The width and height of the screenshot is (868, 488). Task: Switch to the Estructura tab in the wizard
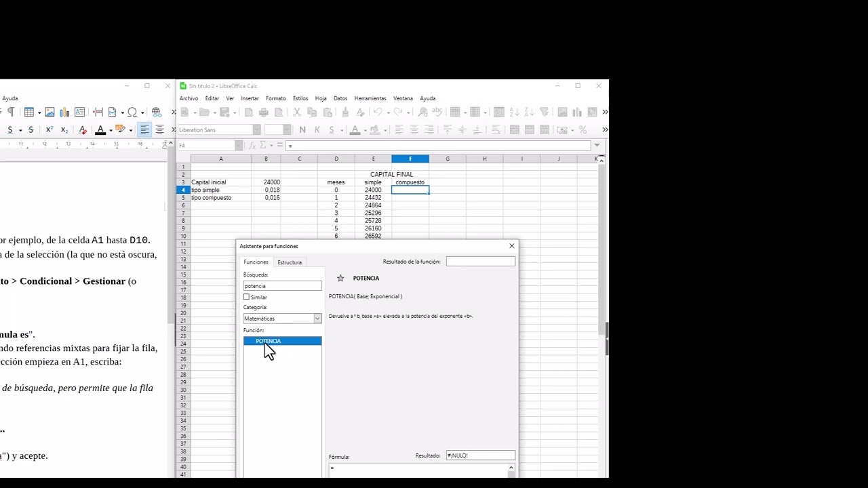click(290, 262)
